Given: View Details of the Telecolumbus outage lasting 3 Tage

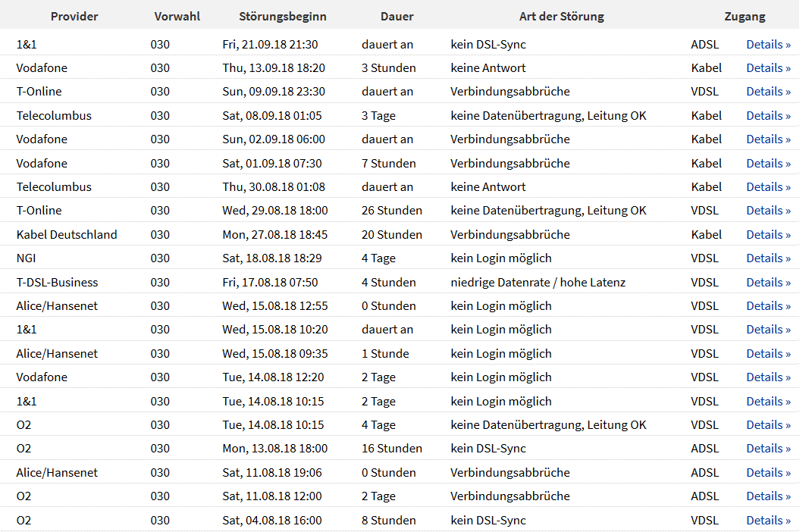Looking at the screenshot, I should (768, 115).
